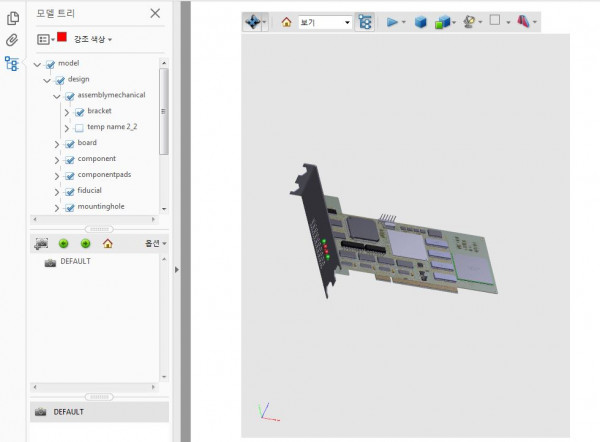Open the Attachments paperclip panel
This screenshot has width=600, height=442.
(x=12, y=41)
